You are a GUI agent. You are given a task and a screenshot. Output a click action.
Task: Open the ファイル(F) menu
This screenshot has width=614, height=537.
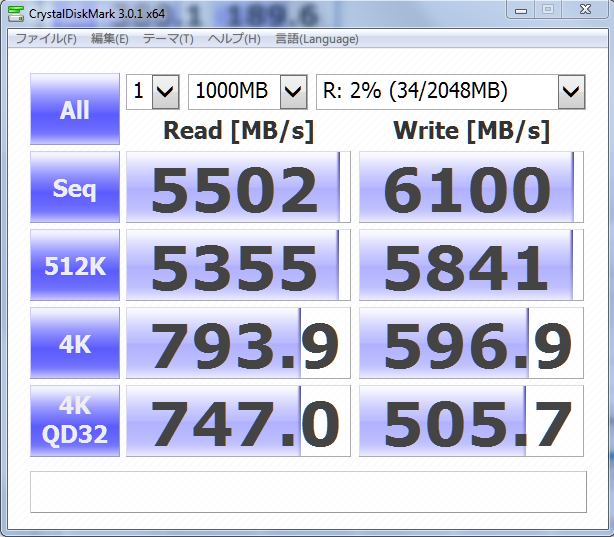[x=46, y=39]
